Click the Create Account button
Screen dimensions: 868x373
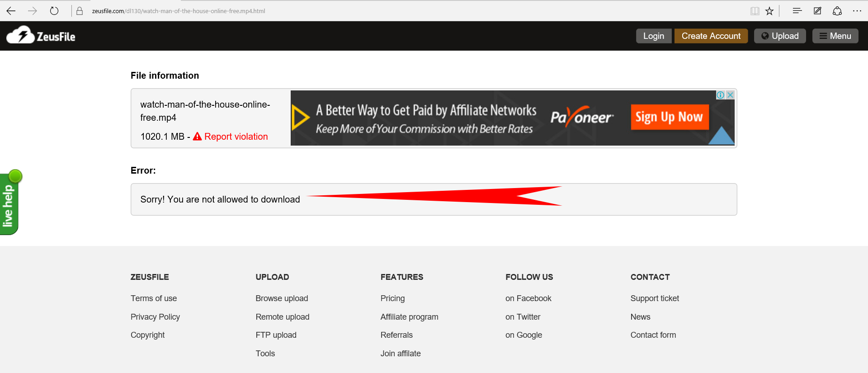click(711, 36)
